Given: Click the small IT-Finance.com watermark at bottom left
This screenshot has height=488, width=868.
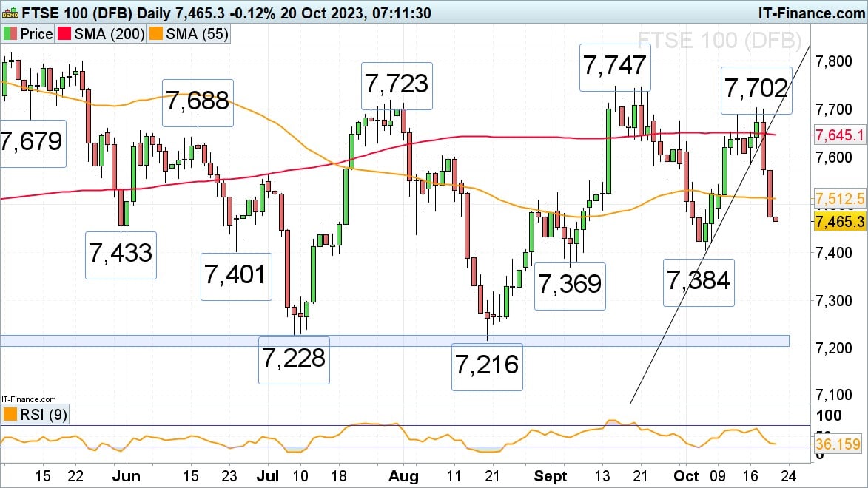Looking at the screenshot, I should tap(29, 399).
